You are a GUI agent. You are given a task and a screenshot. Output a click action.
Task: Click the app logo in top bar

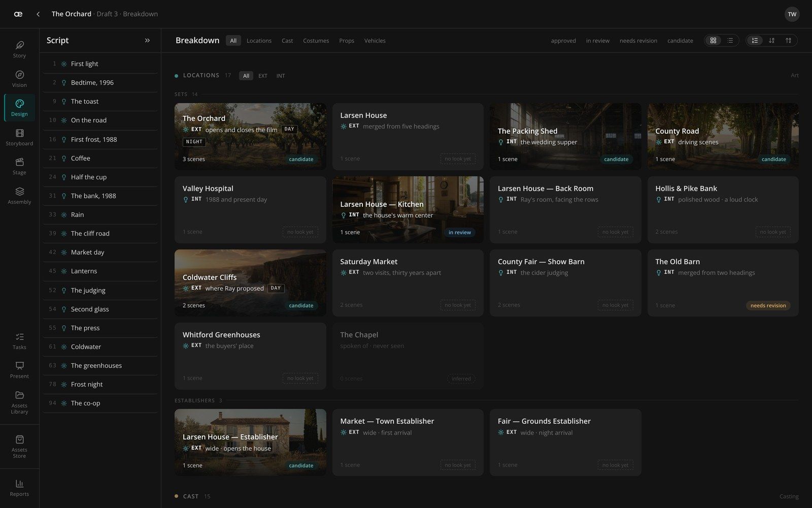click(x=18, y=14)
